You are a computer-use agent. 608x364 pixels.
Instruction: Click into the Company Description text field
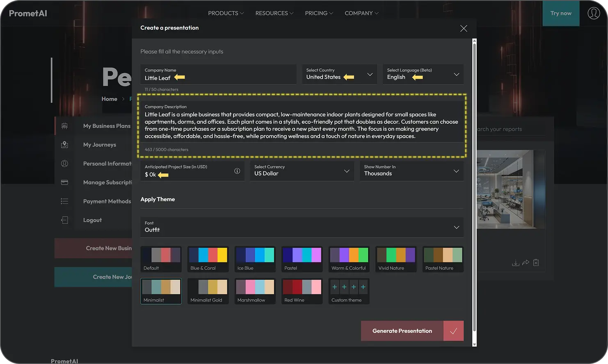[301, 125]
